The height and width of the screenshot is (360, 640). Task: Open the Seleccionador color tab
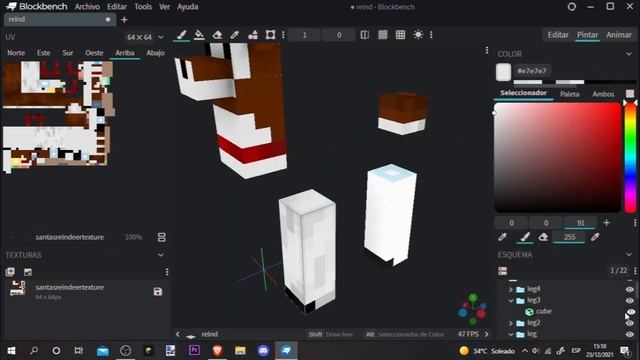click(x=523, y=93)
